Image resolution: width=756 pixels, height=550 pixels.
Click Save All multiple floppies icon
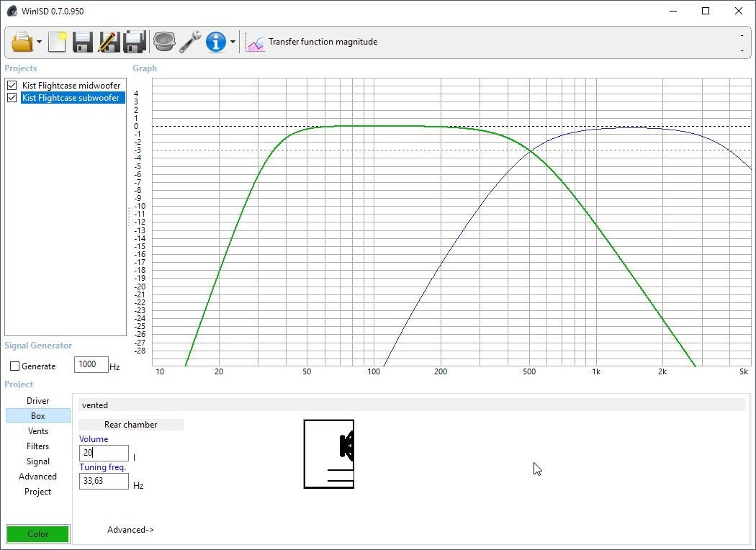point(135,42)
